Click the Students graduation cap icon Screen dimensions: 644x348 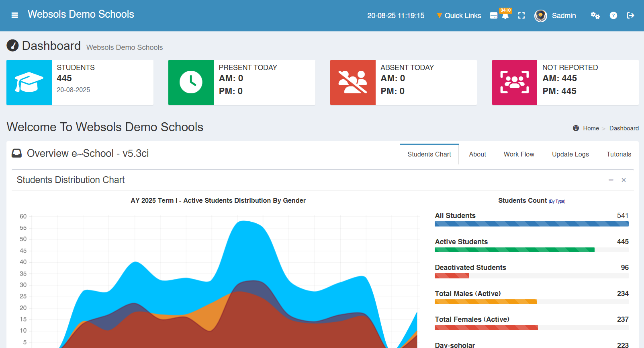point(29,82)
